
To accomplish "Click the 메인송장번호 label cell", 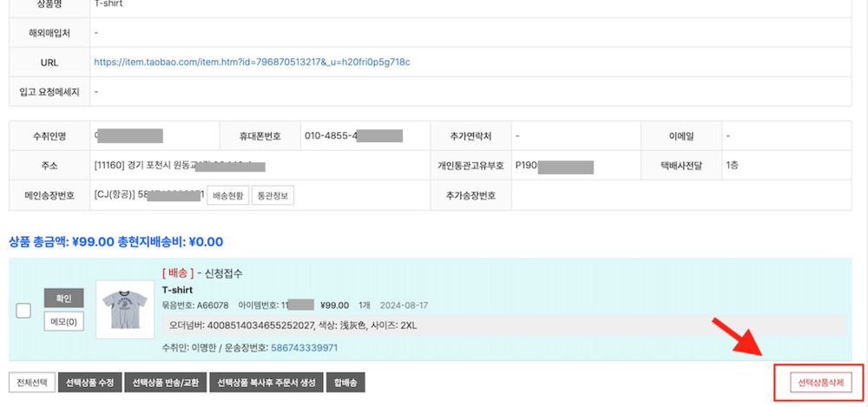I will 49,195.
